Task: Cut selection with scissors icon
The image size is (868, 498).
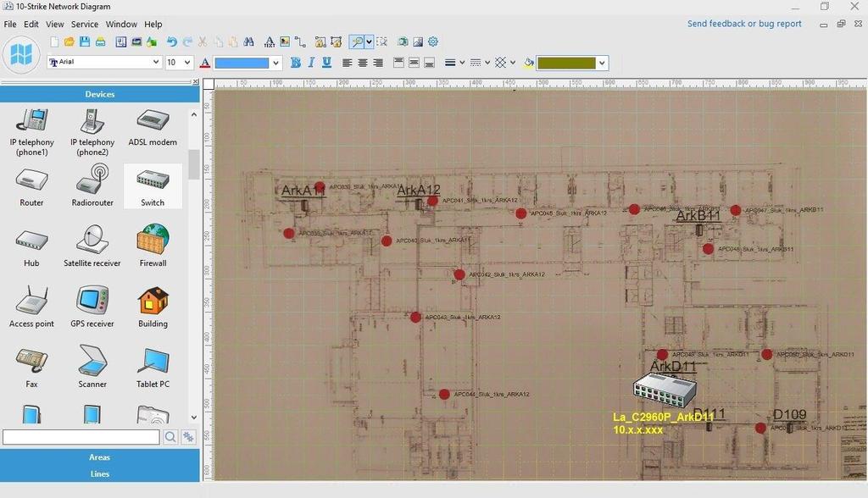Action: pos(203,42)
